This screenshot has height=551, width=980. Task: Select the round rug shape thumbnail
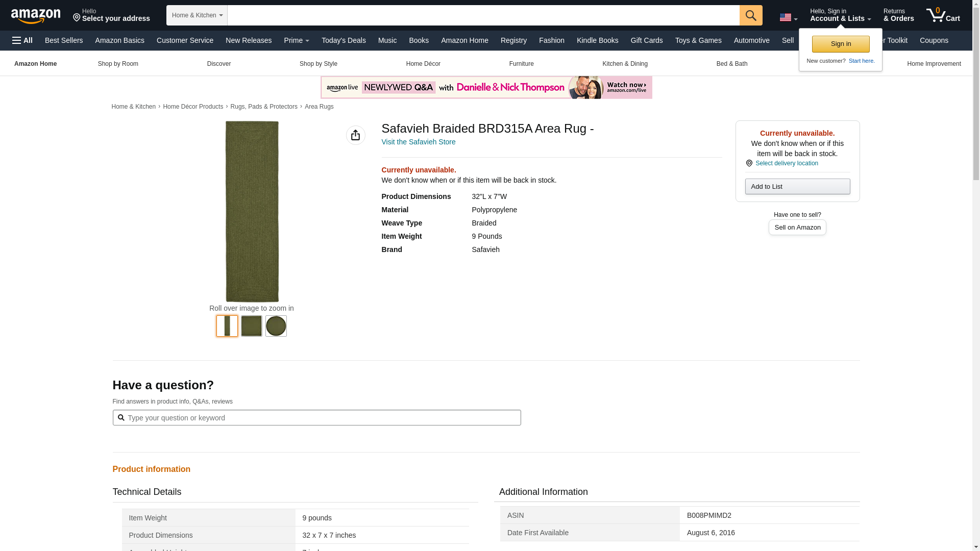coord(276,325)
